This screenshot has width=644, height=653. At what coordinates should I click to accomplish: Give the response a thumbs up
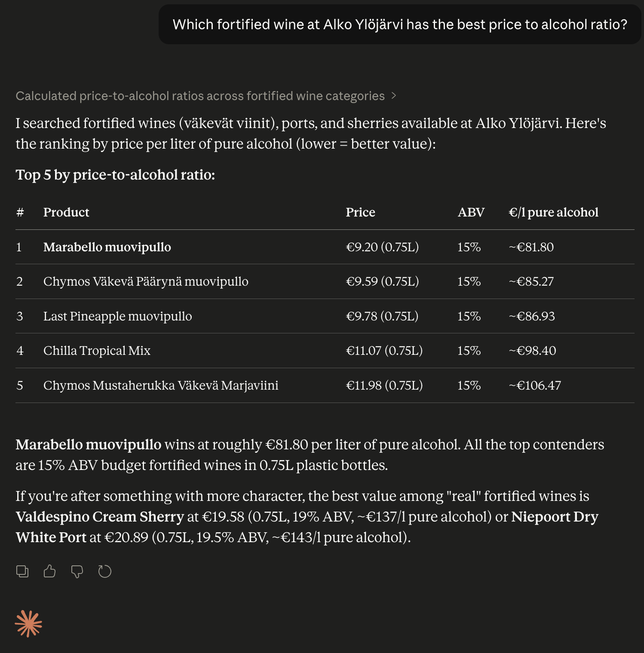pyautogui.click(x=50, y=571)
